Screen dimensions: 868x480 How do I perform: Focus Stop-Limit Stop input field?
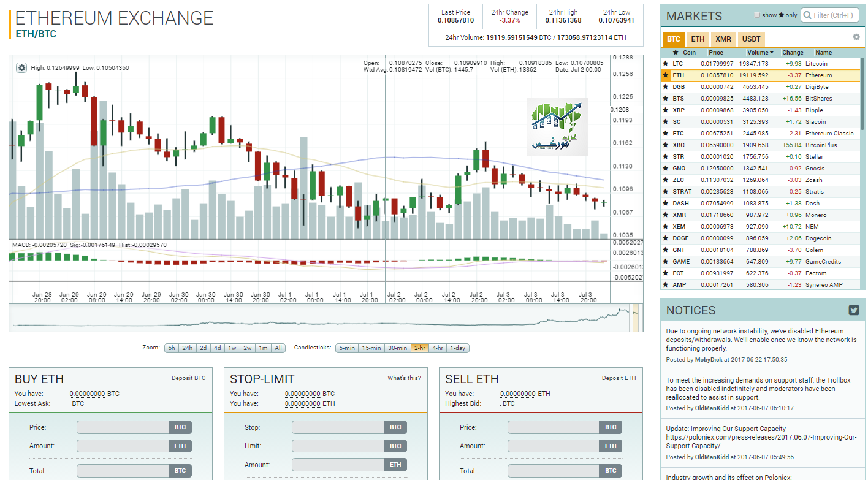(338, 427)
